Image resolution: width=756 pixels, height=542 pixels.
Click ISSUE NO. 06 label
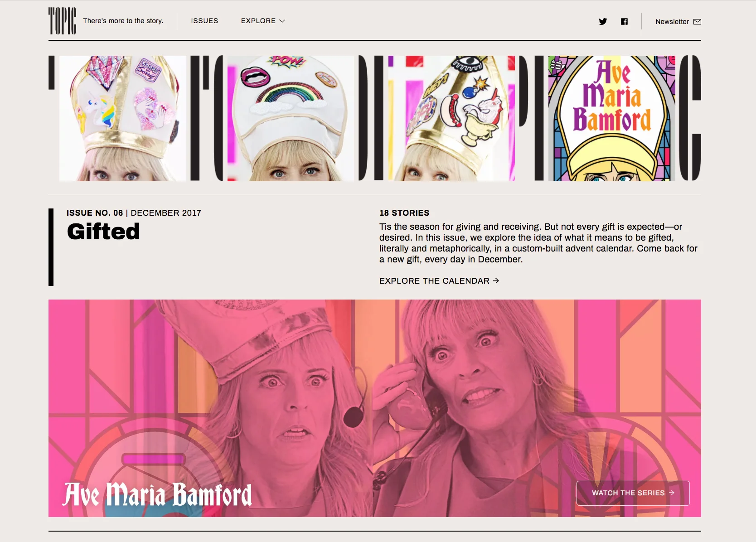pos(95,213)
